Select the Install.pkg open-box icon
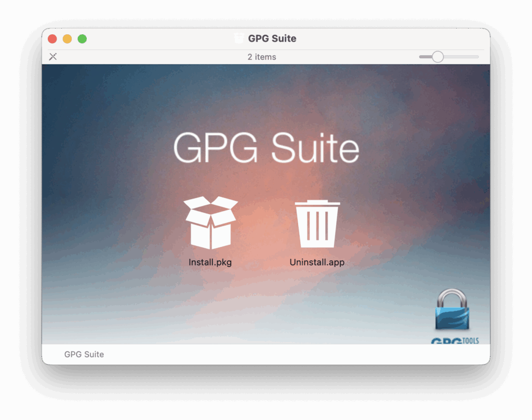 click(x=210, y=222)
